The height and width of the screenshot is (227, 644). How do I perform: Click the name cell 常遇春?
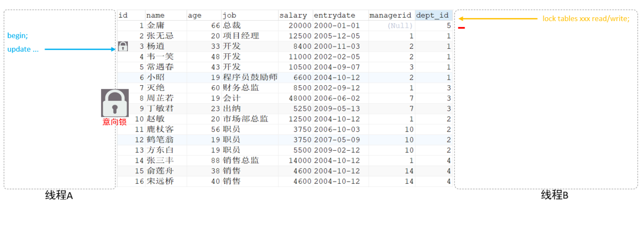(x=159, y=67)
